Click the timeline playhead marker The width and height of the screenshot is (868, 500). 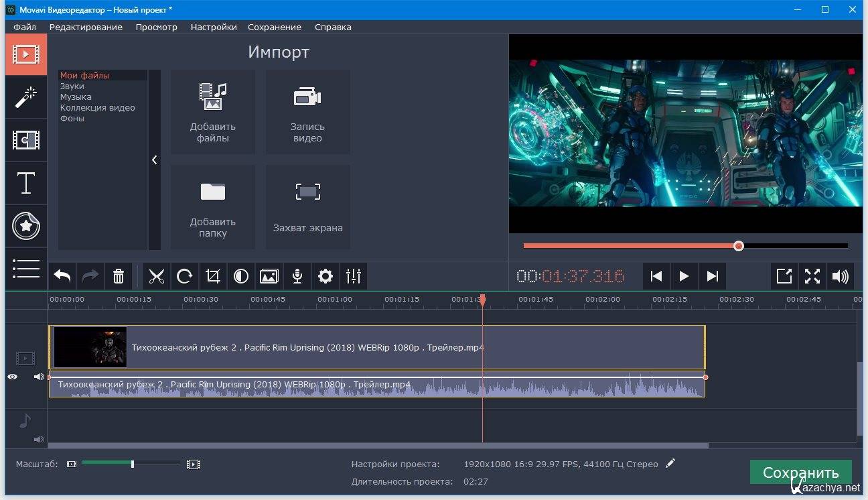point(482,300)
